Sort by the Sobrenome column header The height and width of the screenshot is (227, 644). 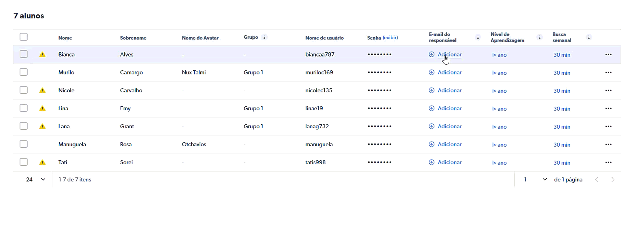(133, 38)
